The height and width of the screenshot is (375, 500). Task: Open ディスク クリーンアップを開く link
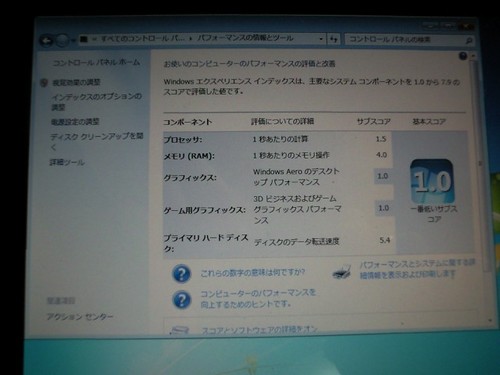tap(97, 141)
